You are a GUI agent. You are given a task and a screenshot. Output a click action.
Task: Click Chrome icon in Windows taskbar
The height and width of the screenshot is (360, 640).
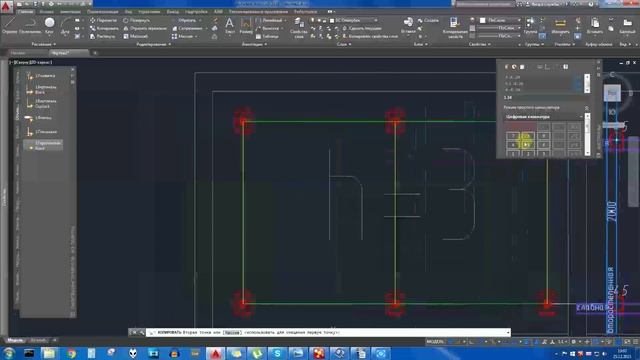pyautogui.click(x=71, y=353)
